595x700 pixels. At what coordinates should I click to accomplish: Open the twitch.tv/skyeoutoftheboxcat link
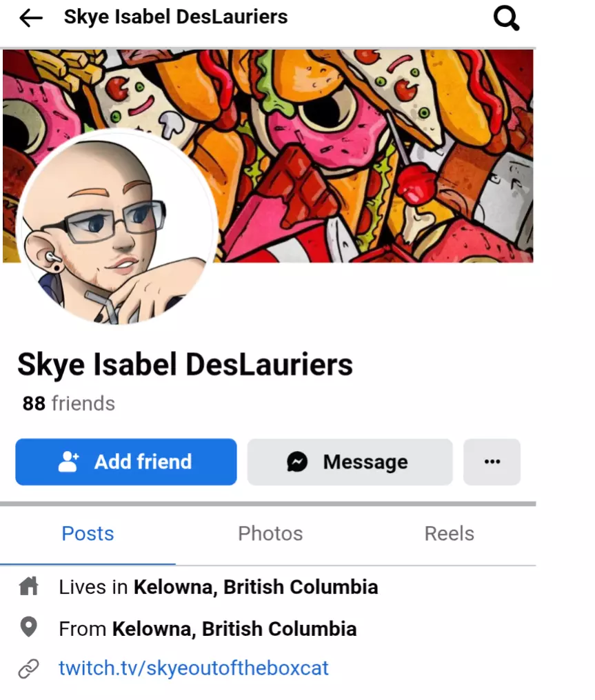[x=193, y=668]
